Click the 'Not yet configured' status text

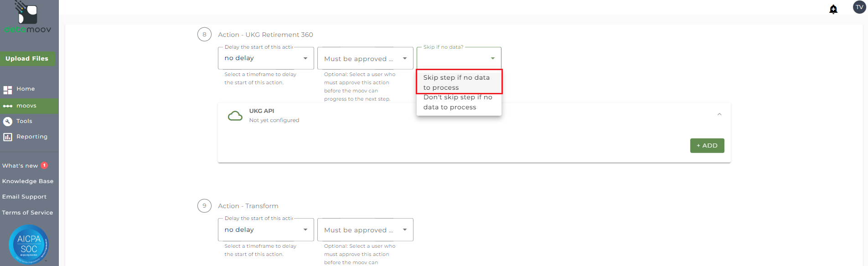click(274, 120)
